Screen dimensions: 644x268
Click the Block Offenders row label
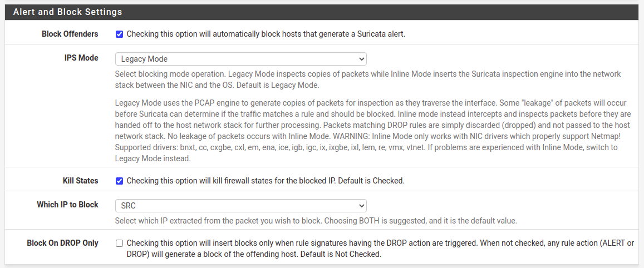(70, 34)
